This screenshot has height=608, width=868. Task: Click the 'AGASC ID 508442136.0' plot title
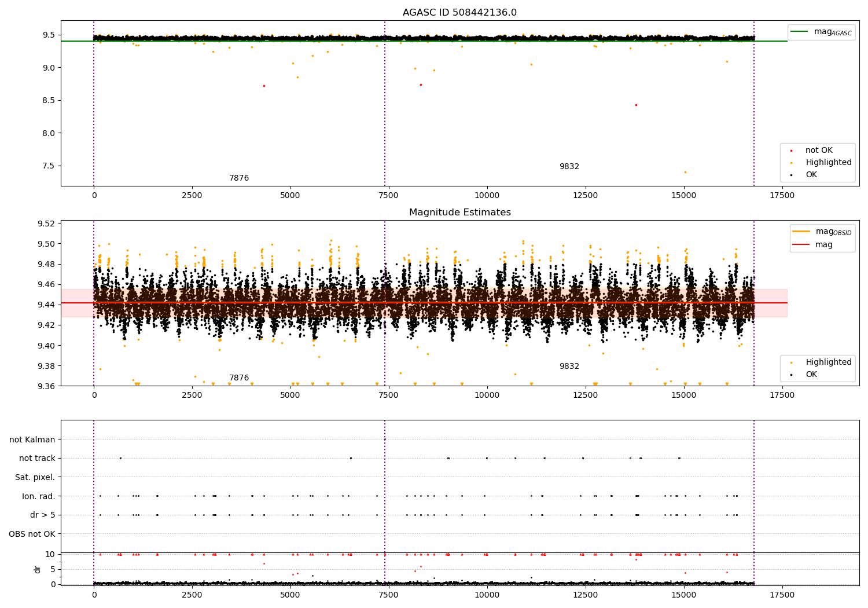[x=459, y=13]
